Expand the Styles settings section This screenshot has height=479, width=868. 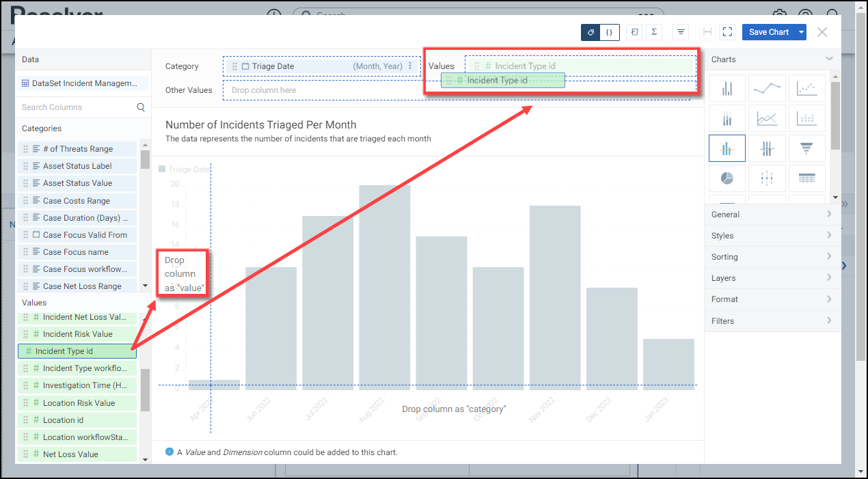click(x=772, y=236)
